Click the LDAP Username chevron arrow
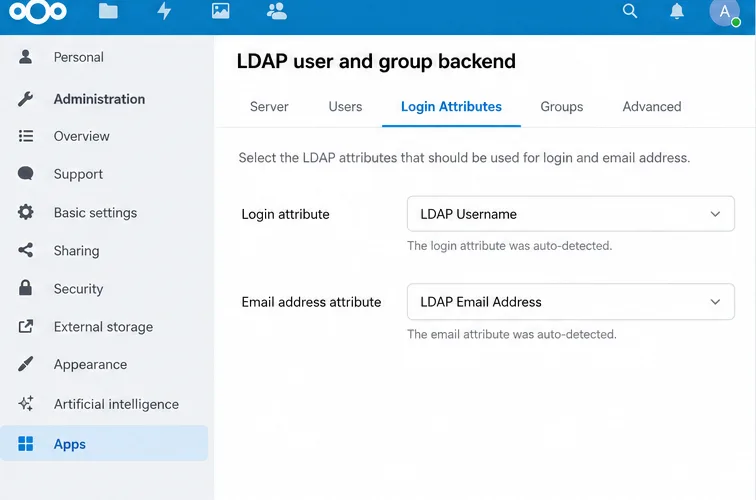Viewport: 756px width, 500px height. click(x=716, y=214)
